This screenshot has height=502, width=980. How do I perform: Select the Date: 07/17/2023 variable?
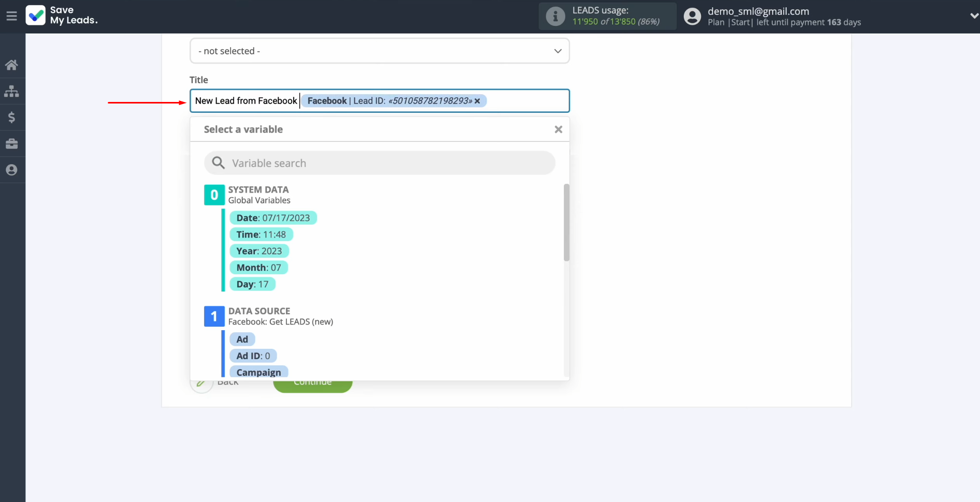click(x=273, y=218)
